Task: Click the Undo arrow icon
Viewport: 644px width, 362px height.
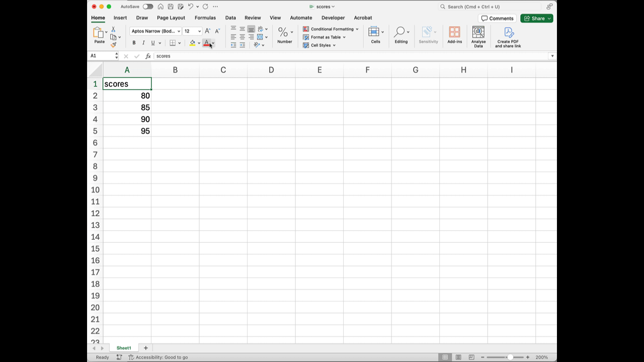Action: (x=191, y=7)
